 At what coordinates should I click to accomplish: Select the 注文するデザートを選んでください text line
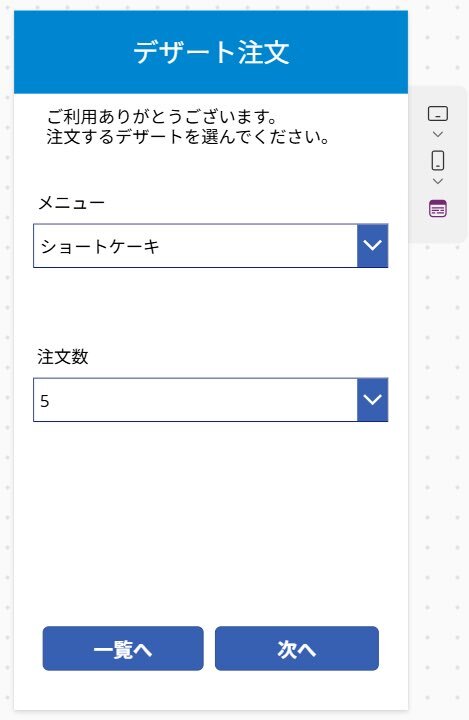(x=188, y=137)
